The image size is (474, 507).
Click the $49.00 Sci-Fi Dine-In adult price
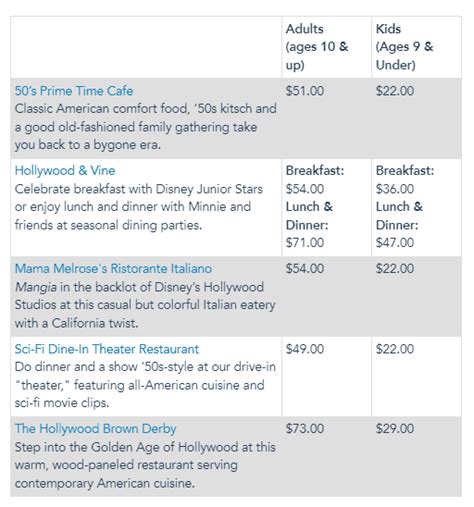(305, 349)
